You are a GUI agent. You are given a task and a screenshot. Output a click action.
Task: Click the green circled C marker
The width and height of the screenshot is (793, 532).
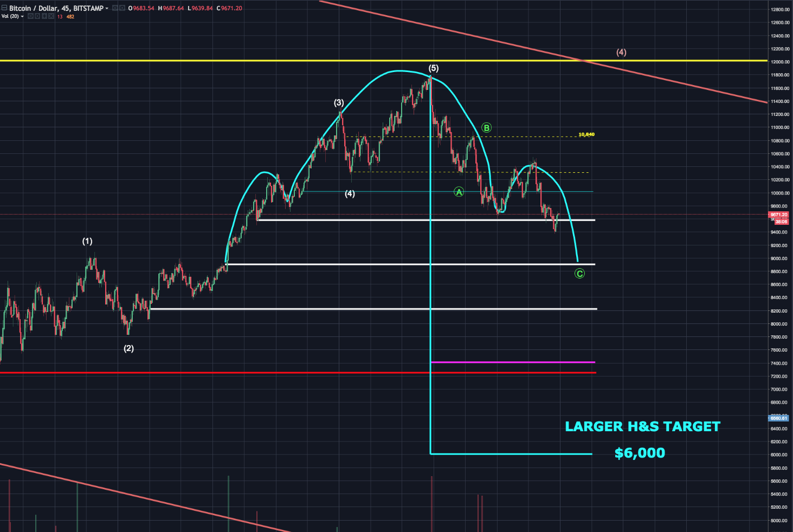tap(579, 274)
